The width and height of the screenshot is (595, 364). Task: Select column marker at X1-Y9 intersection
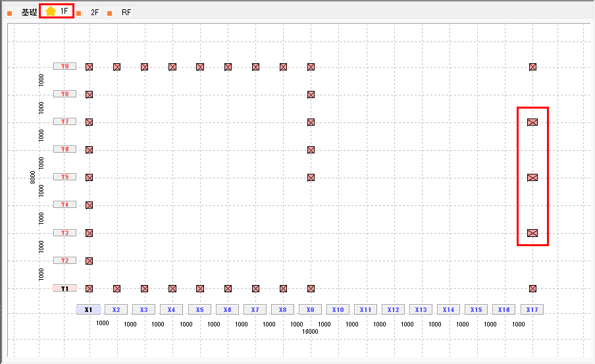tap(90, 66)
